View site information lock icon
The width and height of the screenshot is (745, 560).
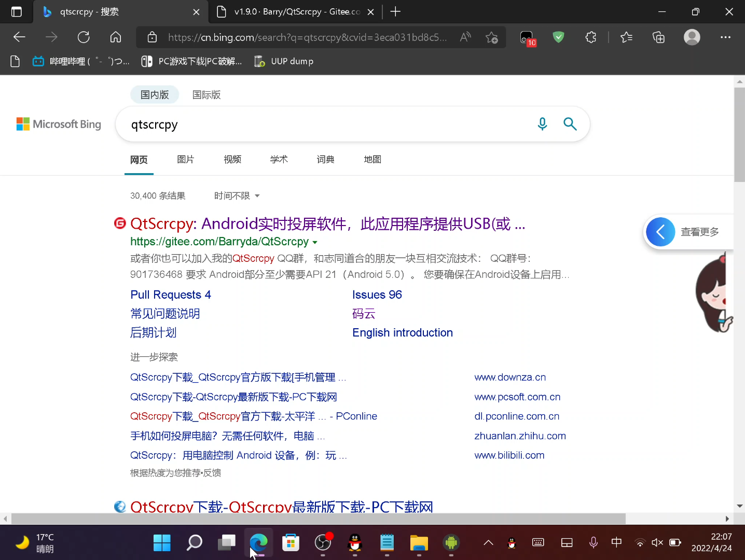pyautogui.click(x=152, y=37)
